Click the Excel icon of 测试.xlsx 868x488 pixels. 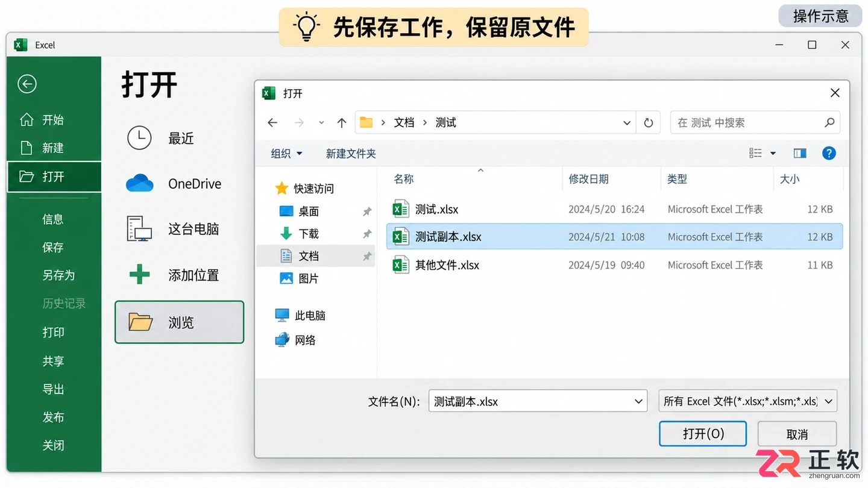point(401,209)
